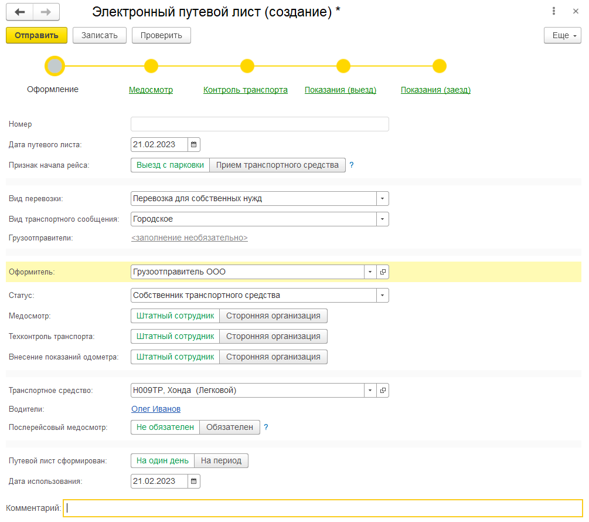
Task: Click the Оформление stage label
Action: pyautogui.click(x=53, y=89)
